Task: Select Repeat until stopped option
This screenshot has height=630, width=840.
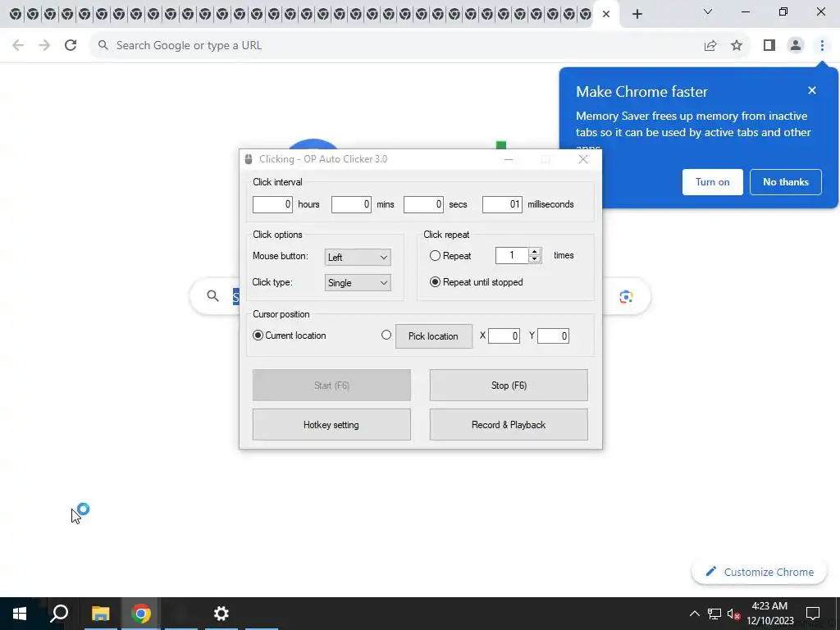Action: click(x=435, y=282)
